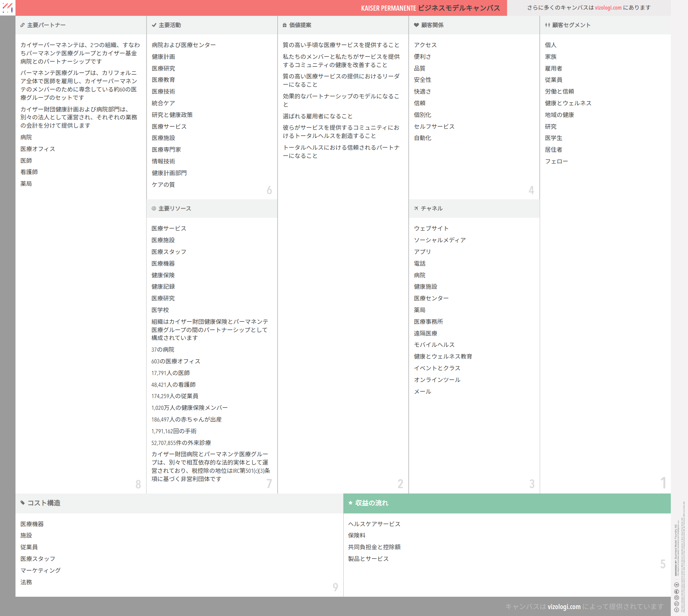Click the Creative Commons license icon bottom-right
This screenshot has width=688, height=616.
(x=676, y=609)
